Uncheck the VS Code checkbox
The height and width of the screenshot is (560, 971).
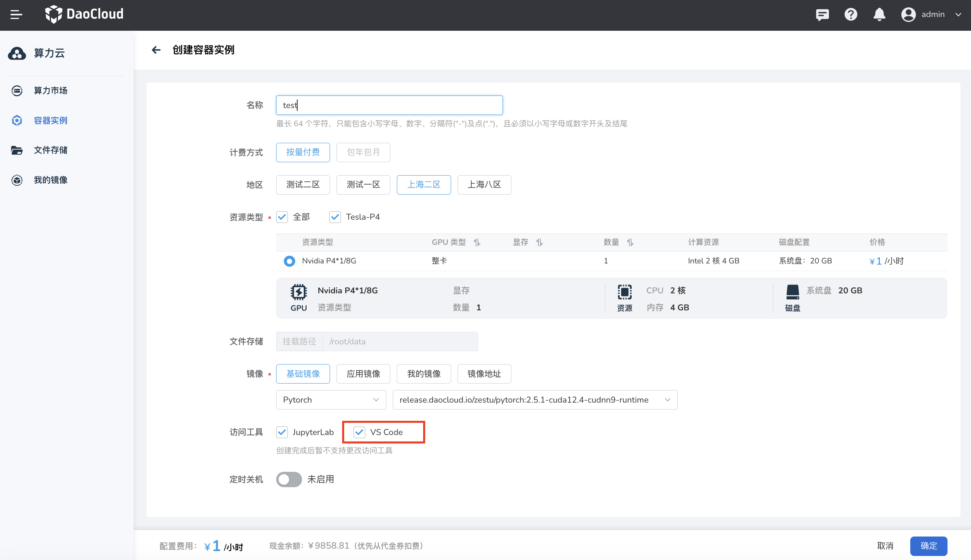click(x=359, y=432)
